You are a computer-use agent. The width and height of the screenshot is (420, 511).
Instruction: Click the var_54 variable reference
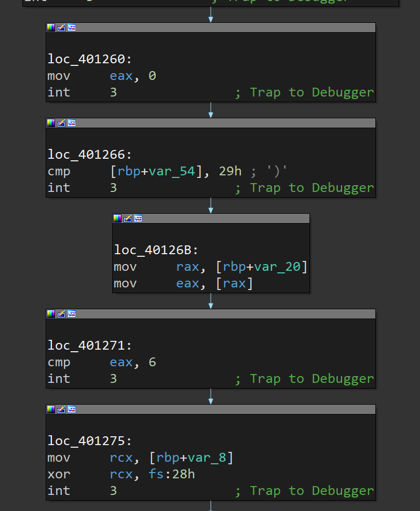(x=172, y=171)
